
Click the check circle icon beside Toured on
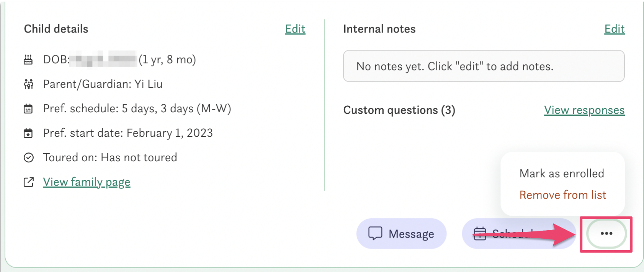(x=29, y=157)
